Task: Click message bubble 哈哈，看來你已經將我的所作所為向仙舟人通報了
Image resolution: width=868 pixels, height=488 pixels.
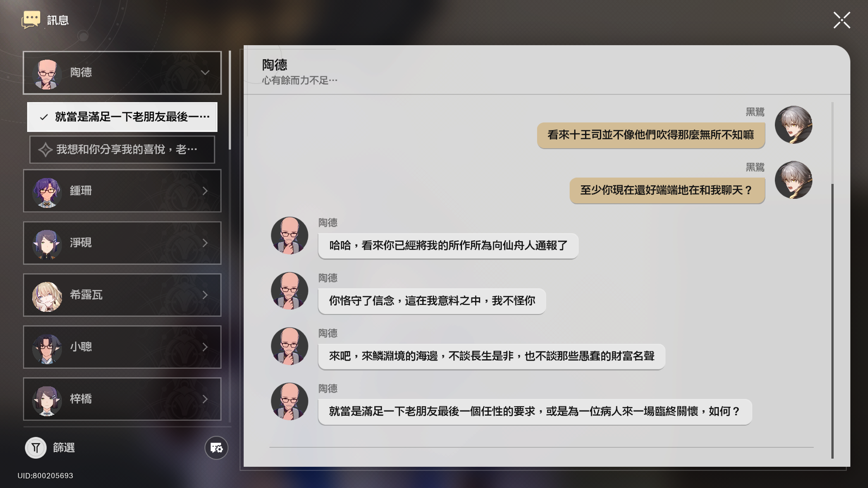Action: [448, 246]
